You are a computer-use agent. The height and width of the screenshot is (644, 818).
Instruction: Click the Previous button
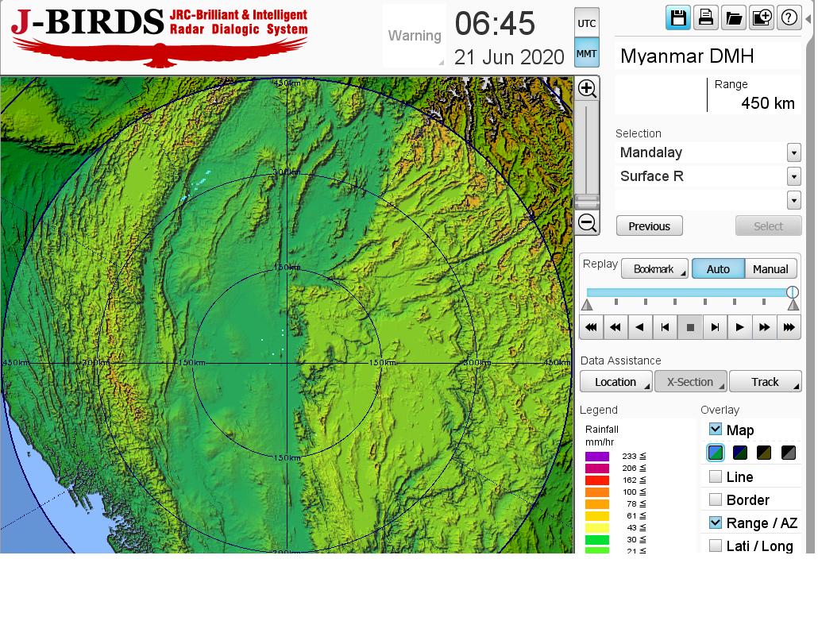(649, 226)
